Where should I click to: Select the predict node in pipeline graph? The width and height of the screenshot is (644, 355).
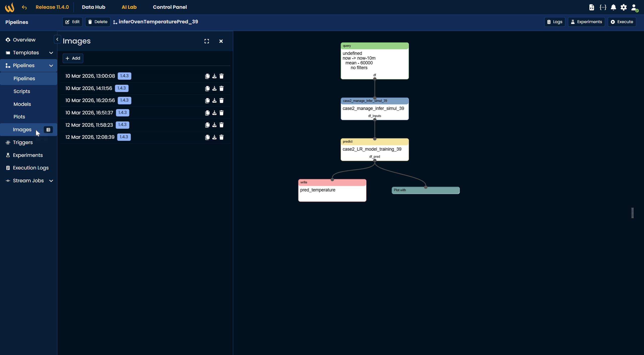click(x=375, y=150)
